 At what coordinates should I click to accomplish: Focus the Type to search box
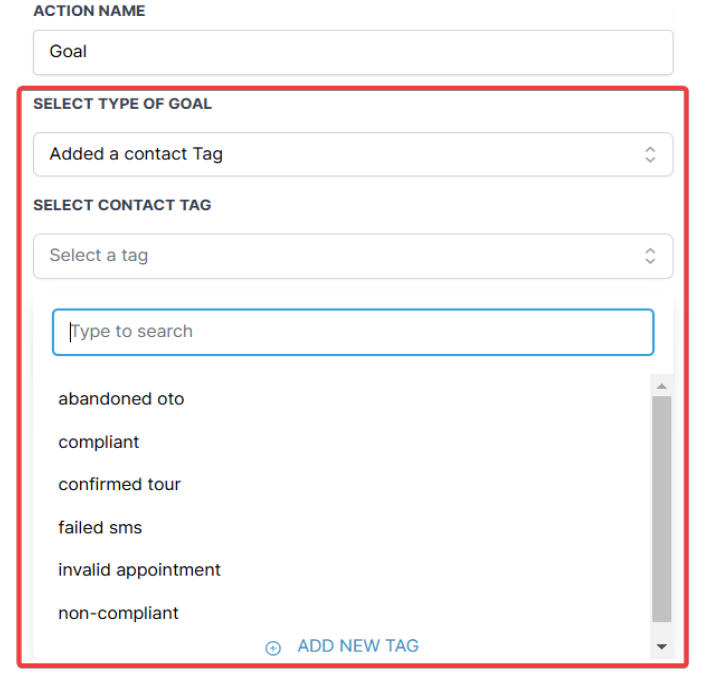point(352,332)
